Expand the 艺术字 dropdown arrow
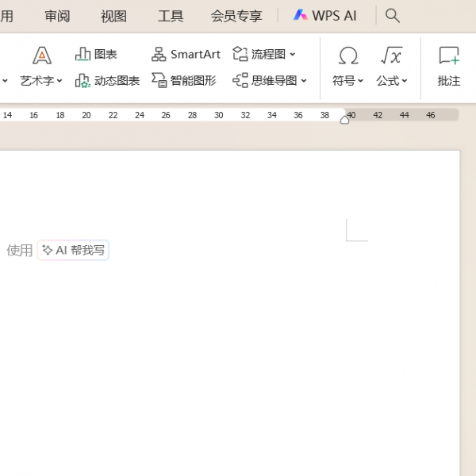 (59, 81)
